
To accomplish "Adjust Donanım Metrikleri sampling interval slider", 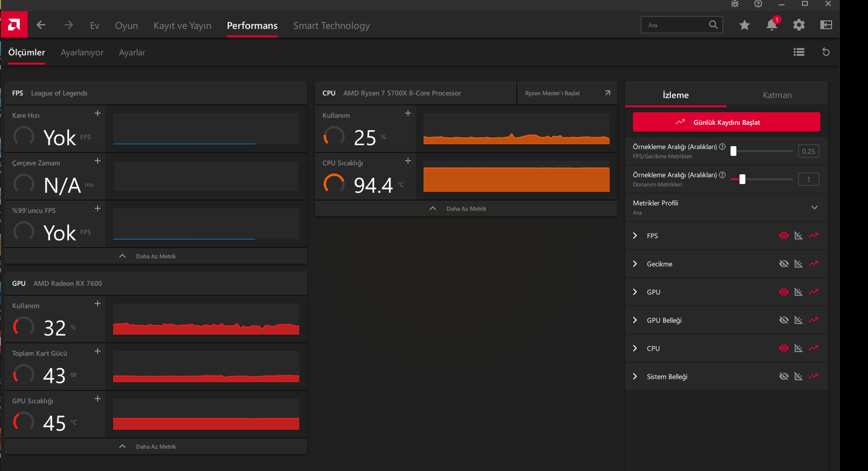I will click(x=761, y=179).
